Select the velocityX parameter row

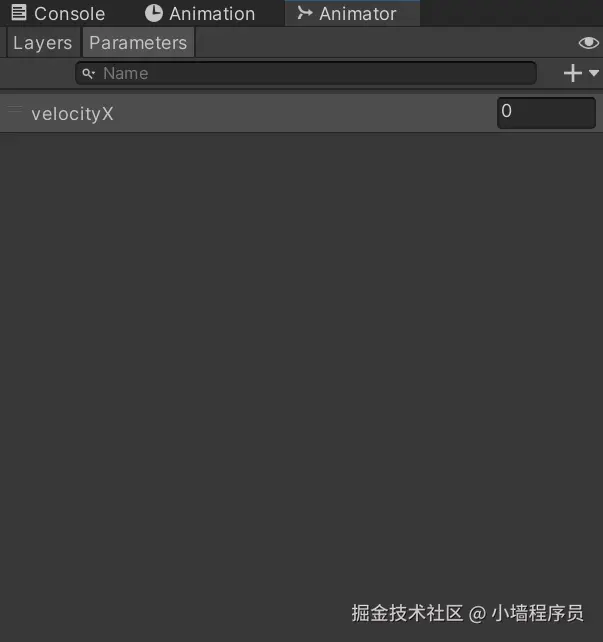pyautogui.click(x=301, y=113)
